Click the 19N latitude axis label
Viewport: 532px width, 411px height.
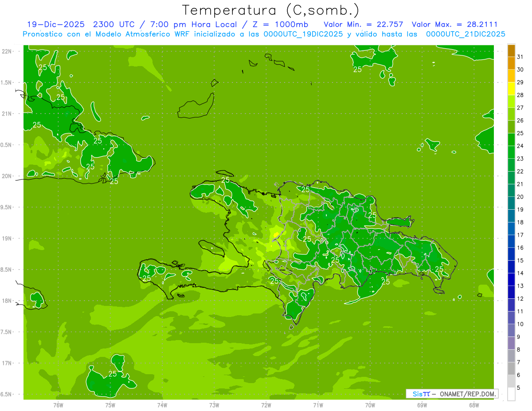[x=7, y=239]
